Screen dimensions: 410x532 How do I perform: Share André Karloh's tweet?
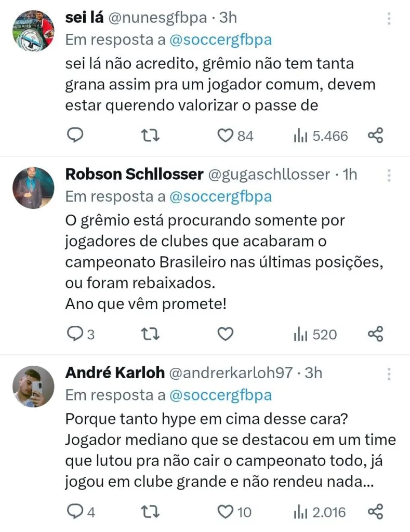(x=375, y=512)
